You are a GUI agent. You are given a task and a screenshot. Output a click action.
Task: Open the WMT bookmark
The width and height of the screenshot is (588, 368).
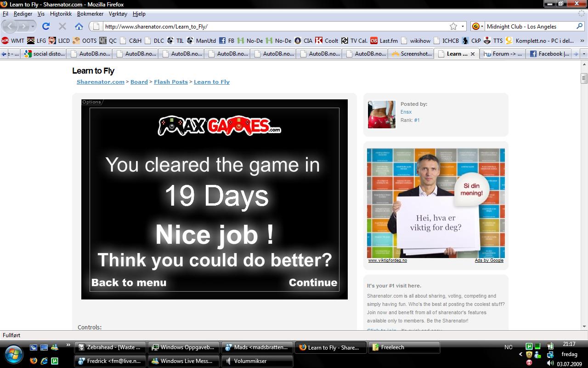[13, 40]
